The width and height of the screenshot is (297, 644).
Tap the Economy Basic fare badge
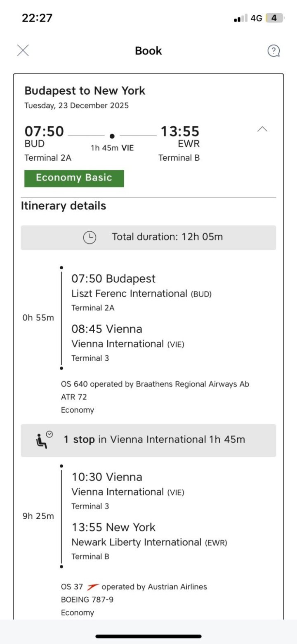pos(74,178)
